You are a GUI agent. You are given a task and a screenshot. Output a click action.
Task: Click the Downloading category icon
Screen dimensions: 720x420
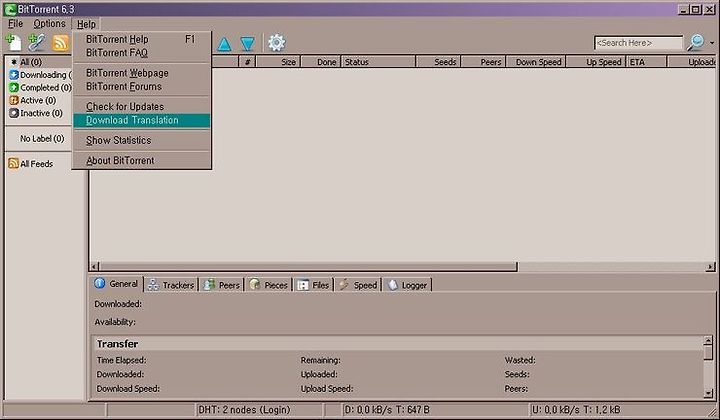coord(14,75)
